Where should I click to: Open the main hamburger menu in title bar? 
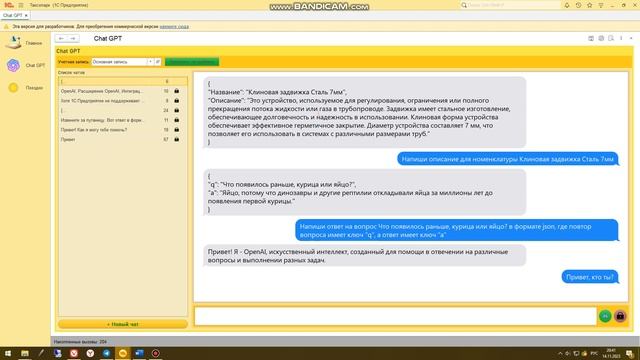pyautogui.click(x=21, y=5)
